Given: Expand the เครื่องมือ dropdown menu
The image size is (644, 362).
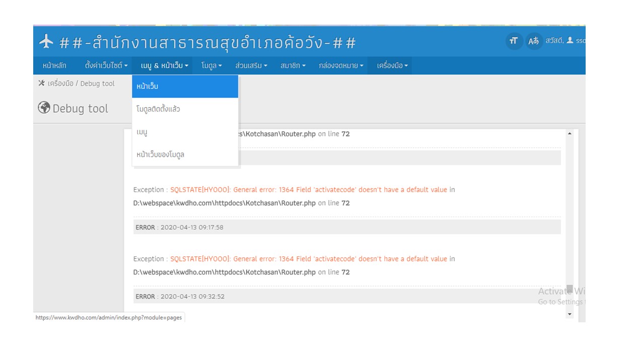Looking at the screenshot, I should pos(392,65).
